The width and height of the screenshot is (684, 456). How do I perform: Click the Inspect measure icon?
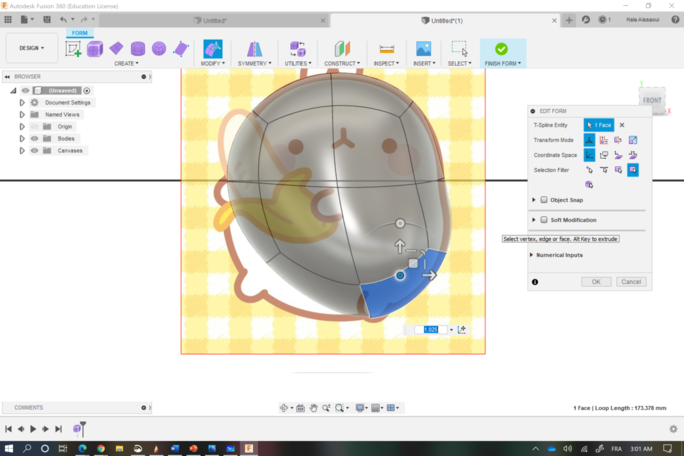click(x=386, y=48)
